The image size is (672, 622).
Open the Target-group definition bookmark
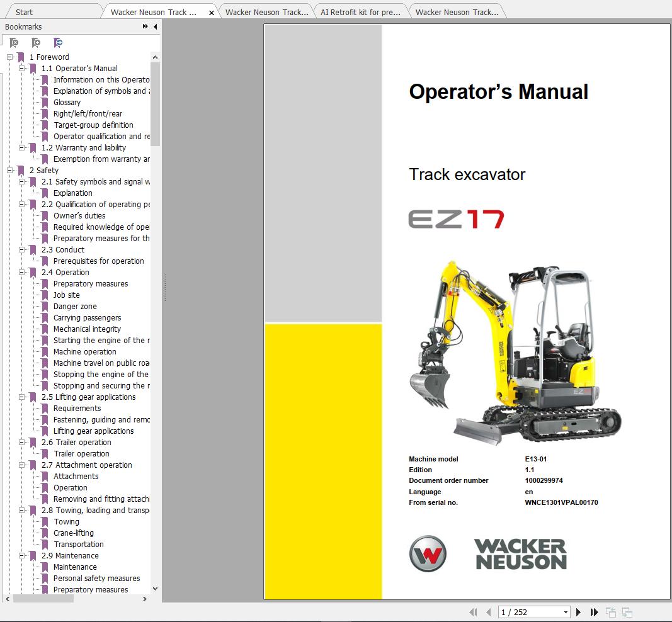pos(93,125)
